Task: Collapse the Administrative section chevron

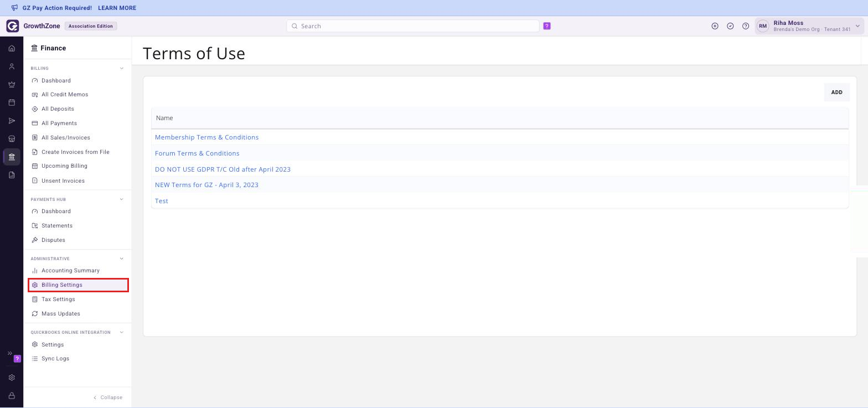Action: point(122,259)
